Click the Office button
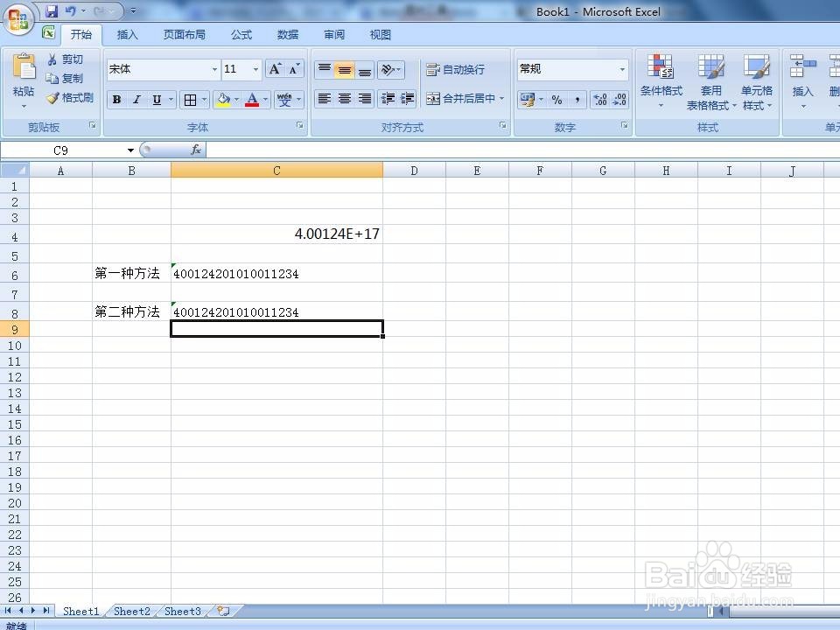Image resolution: width=840 pixels, height=630 pixels. pos(18,19)
